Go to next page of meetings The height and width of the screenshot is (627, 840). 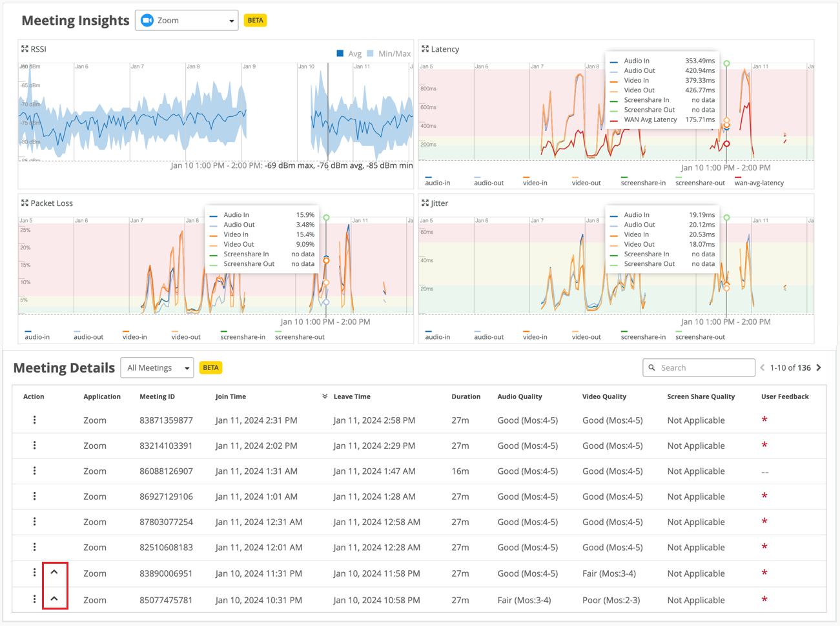point(819,368)
